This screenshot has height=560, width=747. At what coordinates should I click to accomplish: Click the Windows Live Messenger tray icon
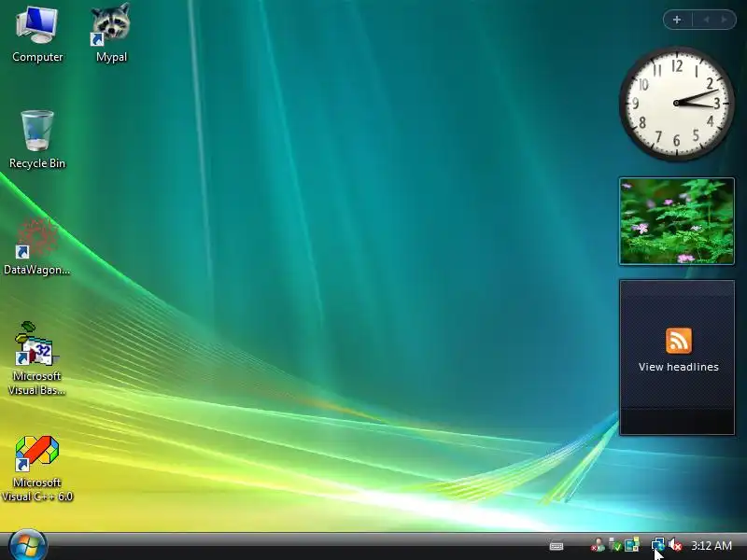click(598, 545)
